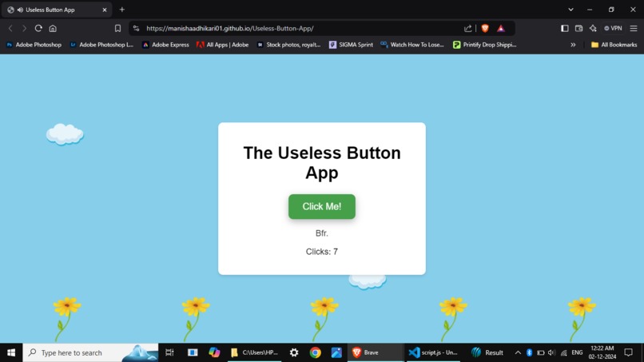
Task: Open Brave Rewards triangle icon
Action: pyautogui.click(x=501, y=28)
